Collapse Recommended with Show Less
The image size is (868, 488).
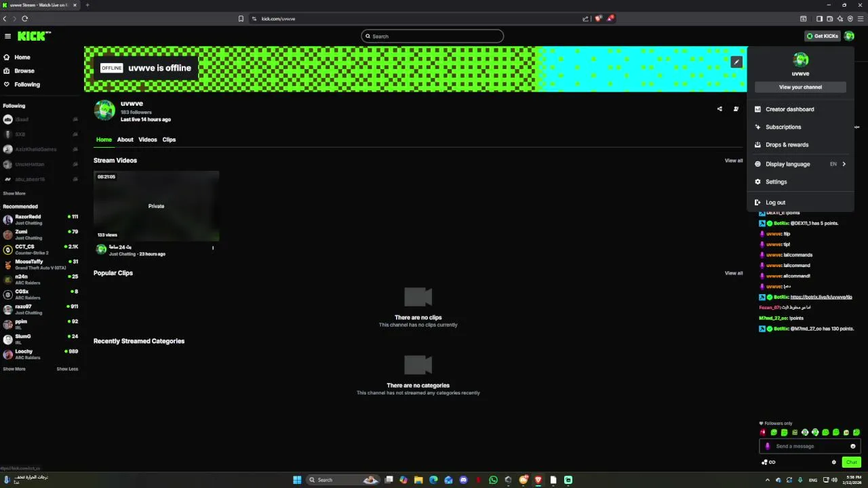67,369
